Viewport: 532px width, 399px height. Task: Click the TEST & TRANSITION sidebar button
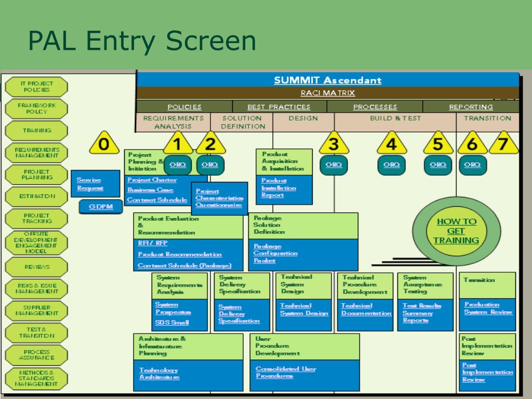(36, 333)
